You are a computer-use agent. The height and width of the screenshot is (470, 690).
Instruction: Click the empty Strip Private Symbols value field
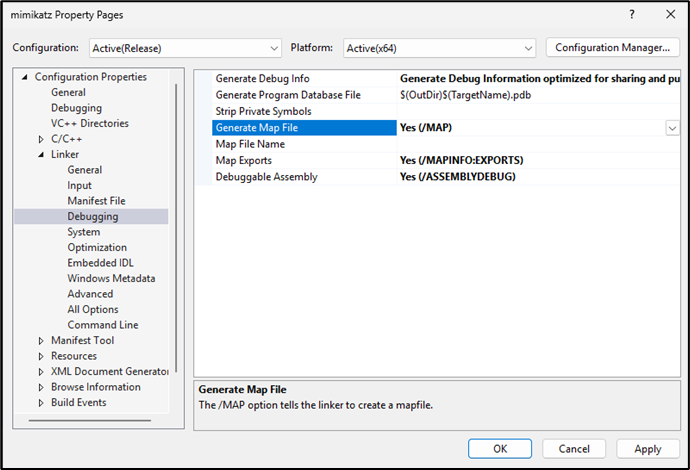click(x=538, y=111)
